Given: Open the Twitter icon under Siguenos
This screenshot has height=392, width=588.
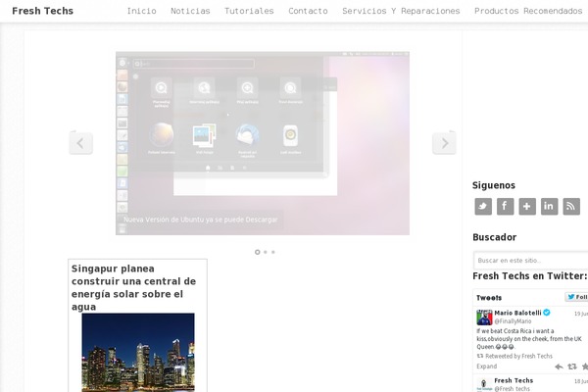Looking at the screenshot, I should point(483,207).
